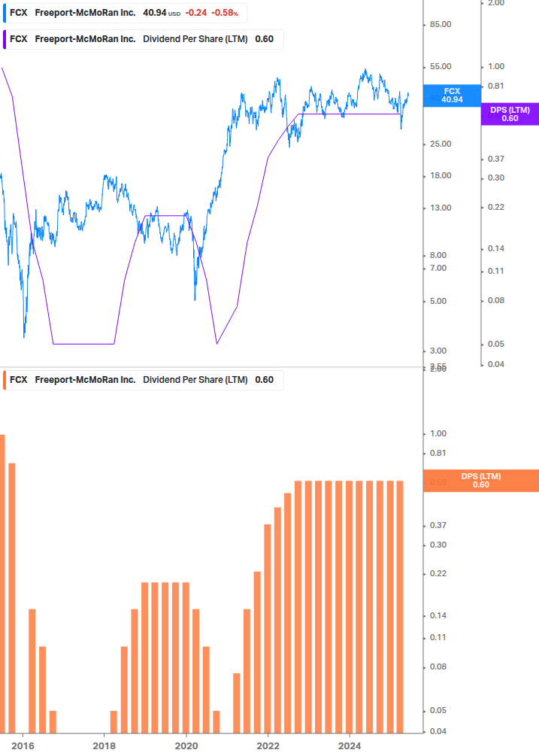The image size is (539, 756).
Task: Click the 13.00 price axis label
Action: tap(441, 208)
